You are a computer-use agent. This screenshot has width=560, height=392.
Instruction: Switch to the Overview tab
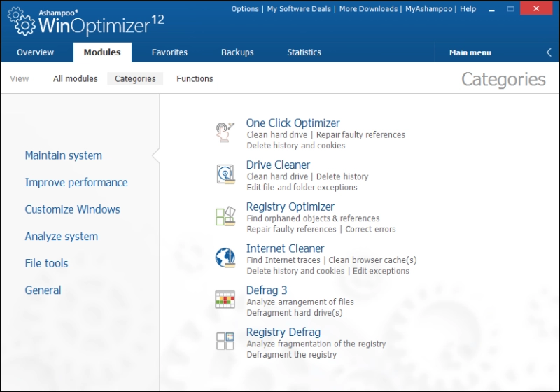(x=36, y=52)
